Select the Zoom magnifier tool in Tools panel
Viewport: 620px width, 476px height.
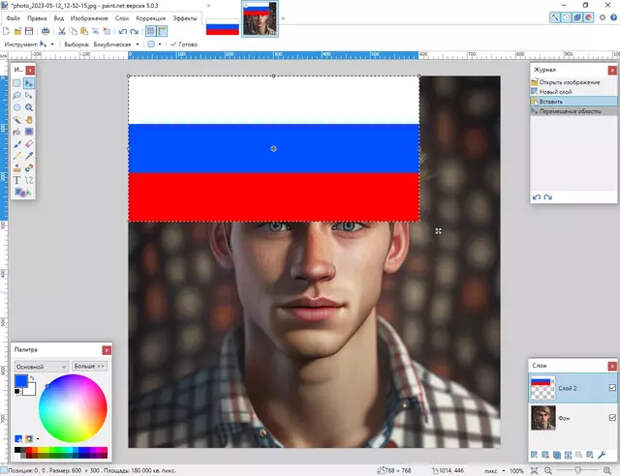tap(28, 108)
